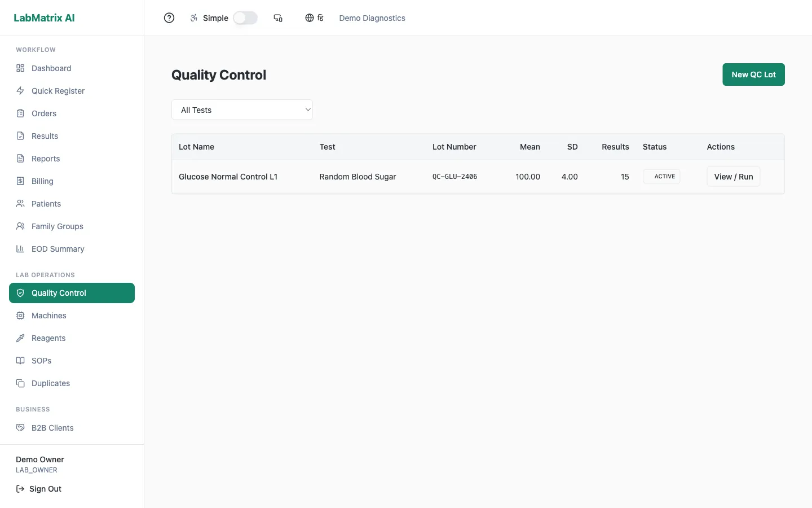Click the Dashboard grid icon
This screenshot has width=812, height=508.
coord(20,68)
